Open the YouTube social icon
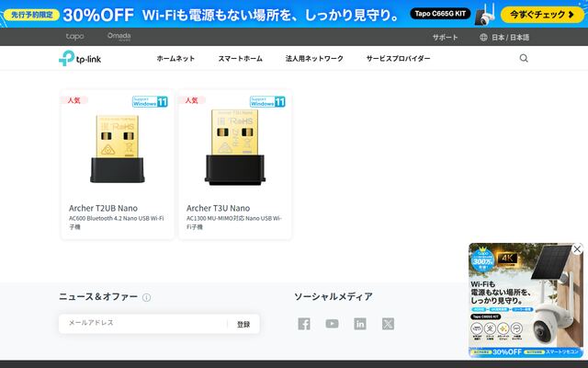Viewport: 588px width, 368px height. (332, 324)
